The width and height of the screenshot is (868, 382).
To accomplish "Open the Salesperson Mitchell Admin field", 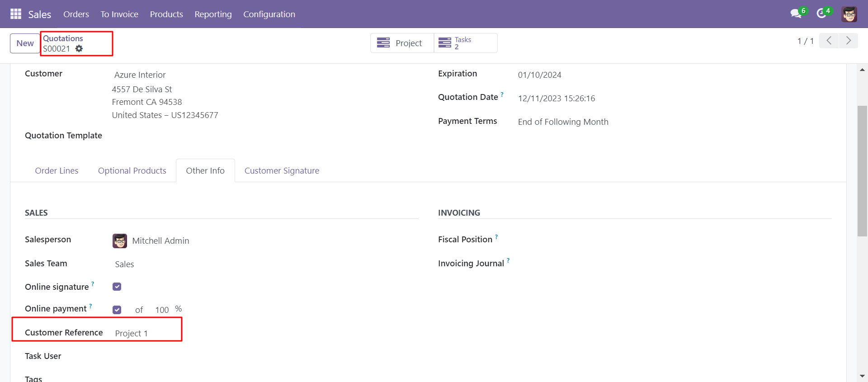I will pyautogui.click(x=160, y=241).
